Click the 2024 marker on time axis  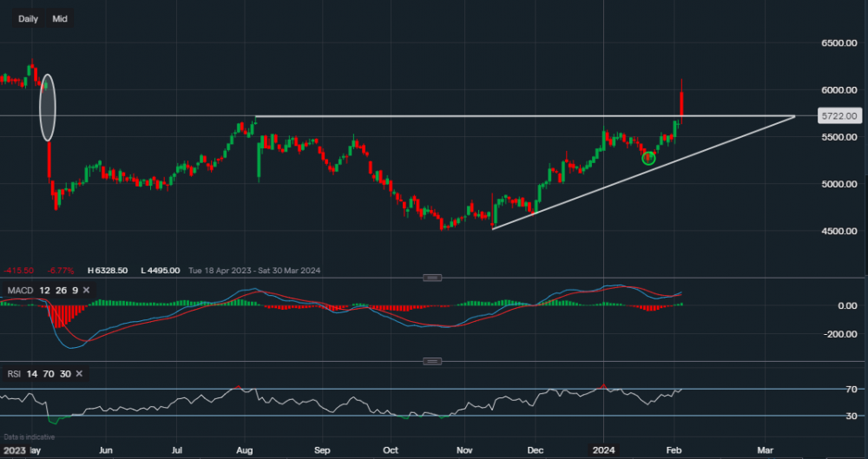(603, 450)
